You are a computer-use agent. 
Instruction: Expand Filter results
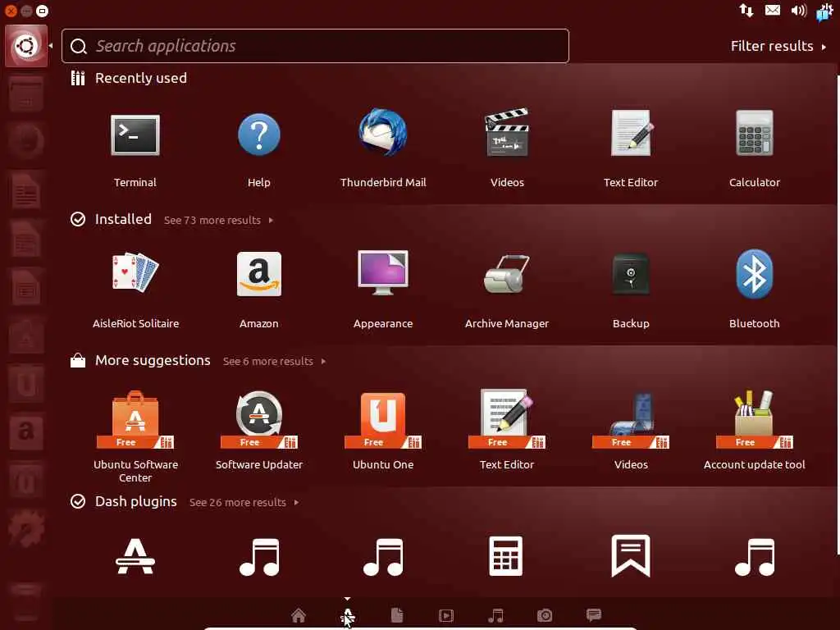tap(778, 46)
